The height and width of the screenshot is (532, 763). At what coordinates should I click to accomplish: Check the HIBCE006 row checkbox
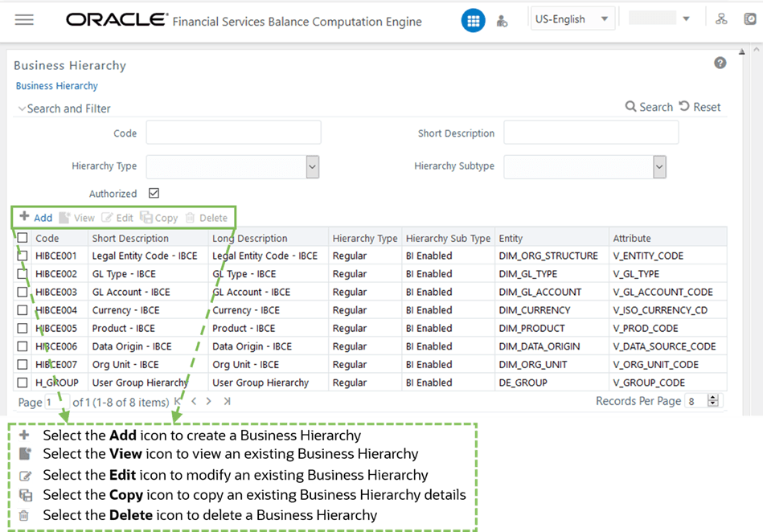coord(23,346)
